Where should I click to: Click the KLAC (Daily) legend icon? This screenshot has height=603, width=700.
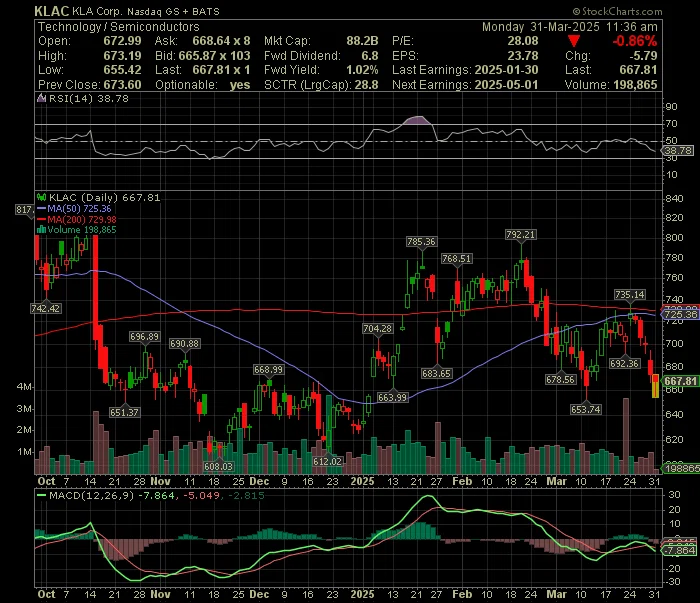tap(42, 197)
